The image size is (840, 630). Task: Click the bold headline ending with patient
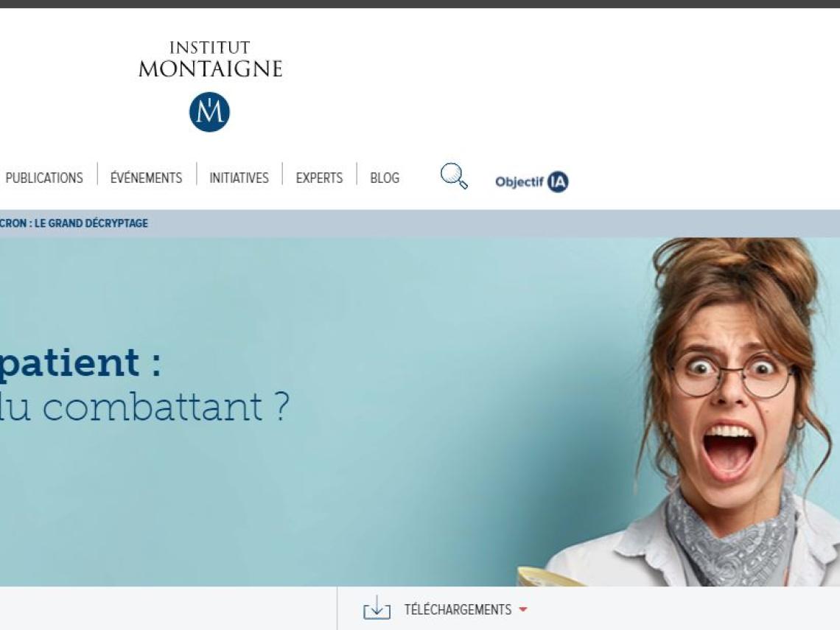pos(80,363)
